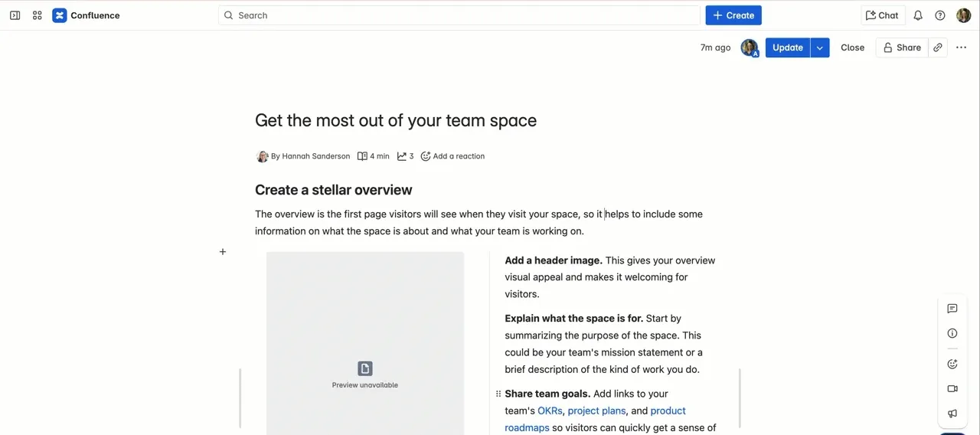
Task: Open the profile avatar menu
Action: [x=963, y=15]
